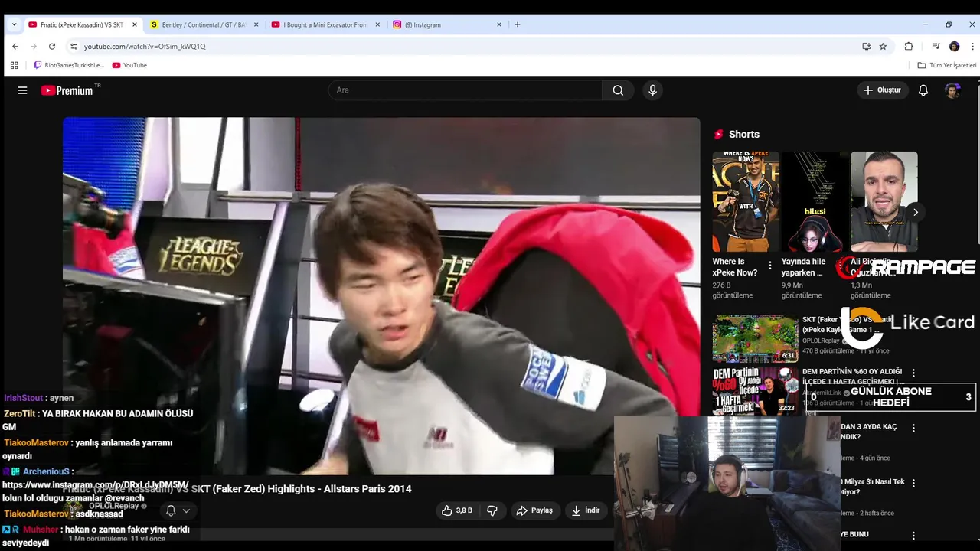
Task: Open OPLOLReplay channel name under thumbnail
Action: point(822,341)
